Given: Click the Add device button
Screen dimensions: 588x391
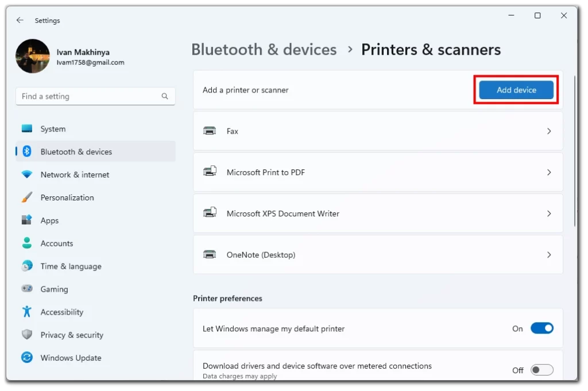Looking at the screenshot, I should 516,90.
